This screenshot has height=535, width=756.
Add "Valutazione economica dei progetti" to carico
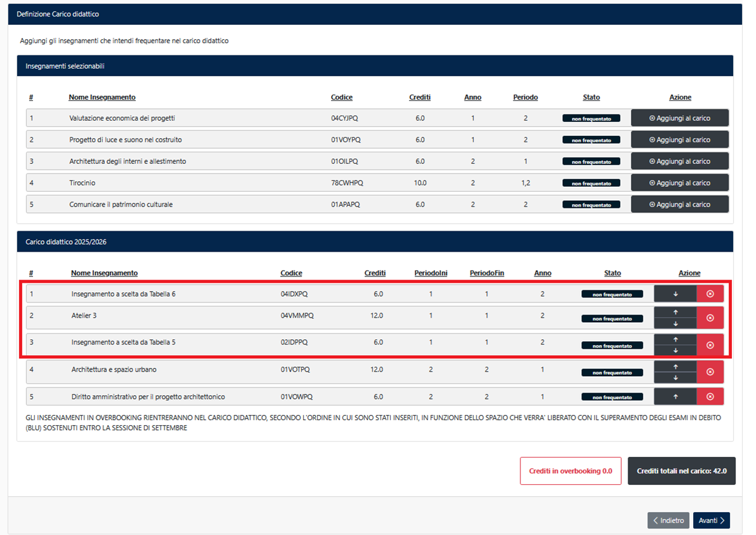(679, 118)
